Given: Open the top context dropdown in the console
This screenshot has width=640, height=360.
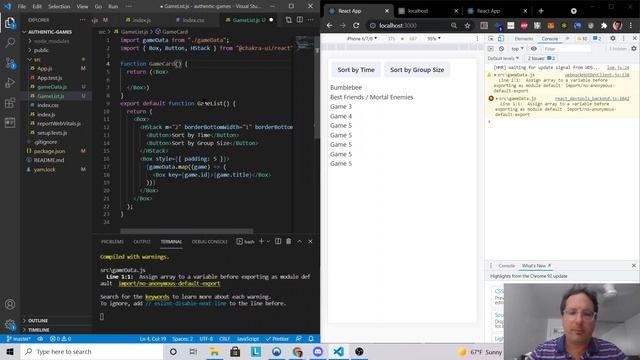Looking at the screenshot, I should click(517, 49).
